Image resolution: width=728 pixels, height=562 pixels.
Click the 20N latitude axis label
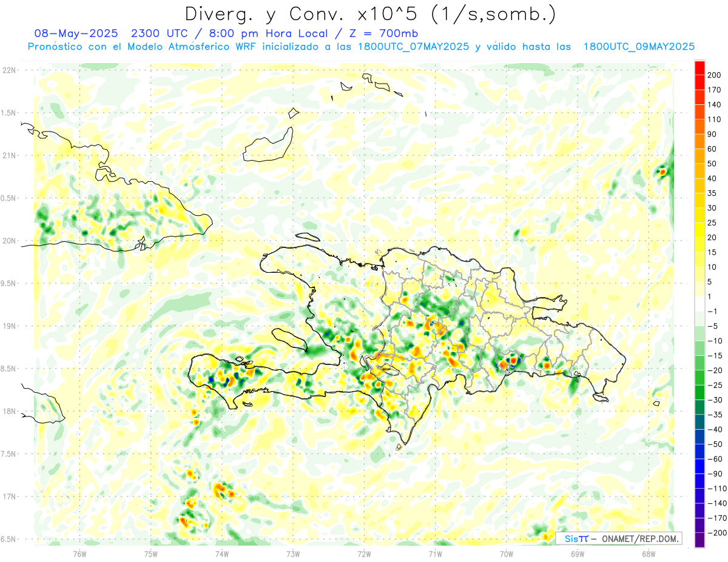pyautogui.click(x=8, y=241)
